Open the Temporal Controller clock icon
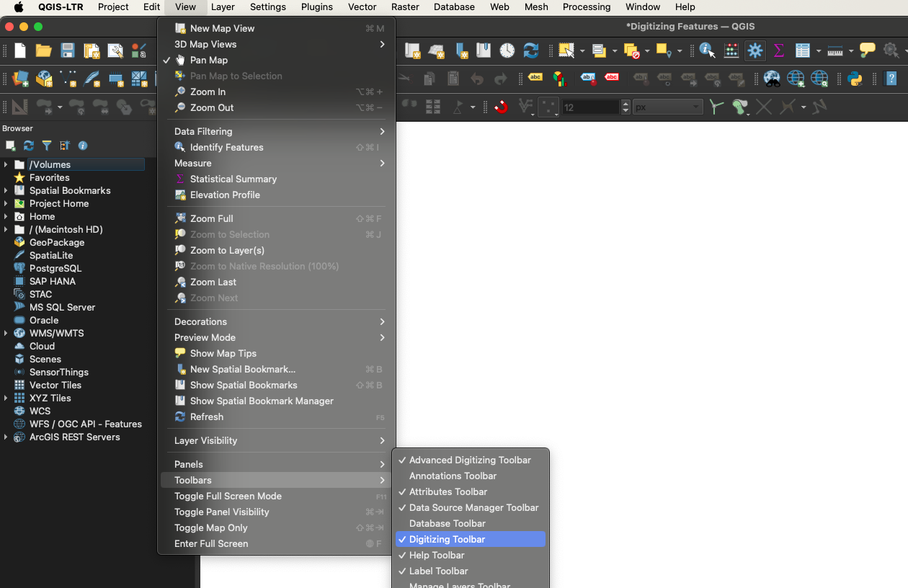Viewport: 908px width, 588px height. (507, 50)
